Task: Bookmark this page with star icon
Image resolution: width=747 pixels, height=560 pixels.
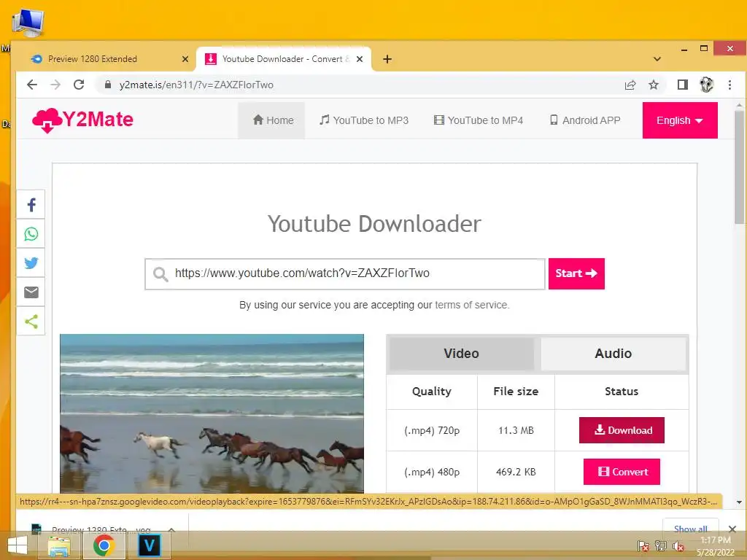Action: click(x=654, y=85)
